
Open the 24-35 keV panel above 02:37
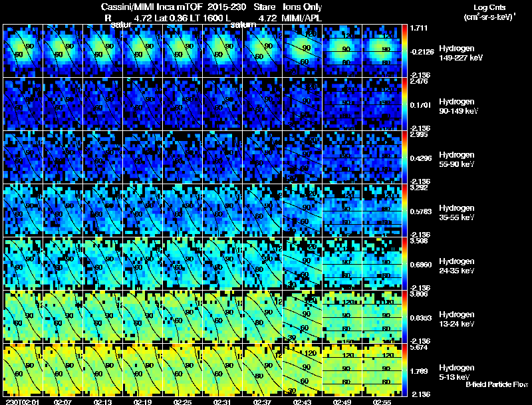pyautogui.click(x=262, y=264)
